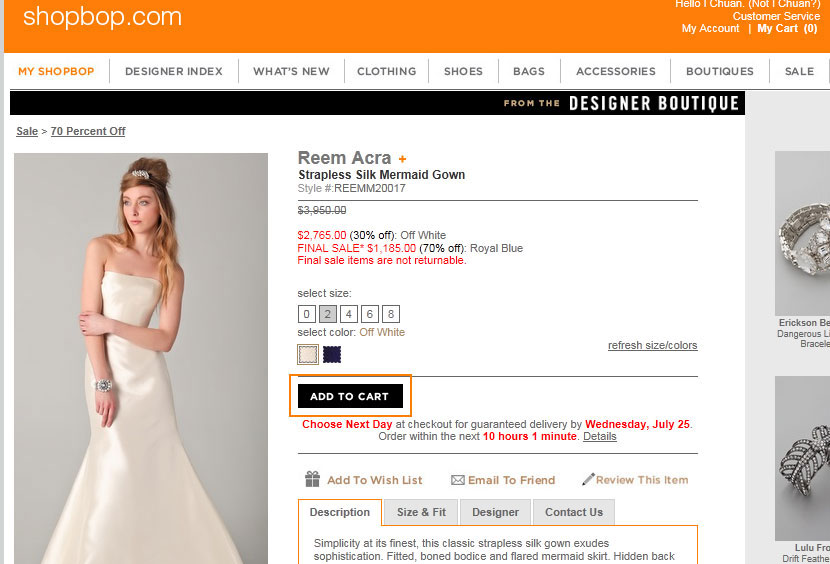
Task: Click the envelope icon beside Email To Friend
Action: pos(457,480)
